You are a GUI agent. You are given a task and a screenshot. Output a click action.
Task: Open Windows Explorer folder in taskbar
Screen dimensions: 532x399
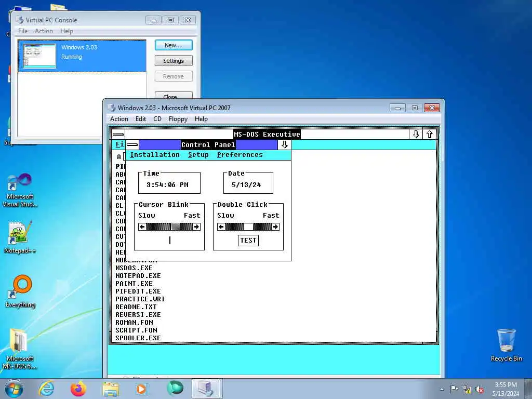point(111,389)
